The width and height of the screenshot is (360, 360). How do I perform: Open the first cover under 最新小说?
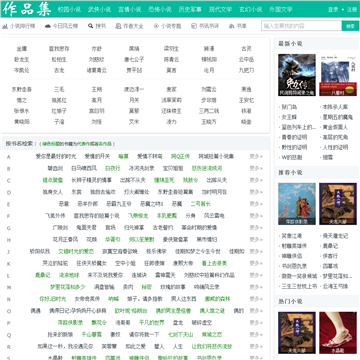(x=297, y=75)
